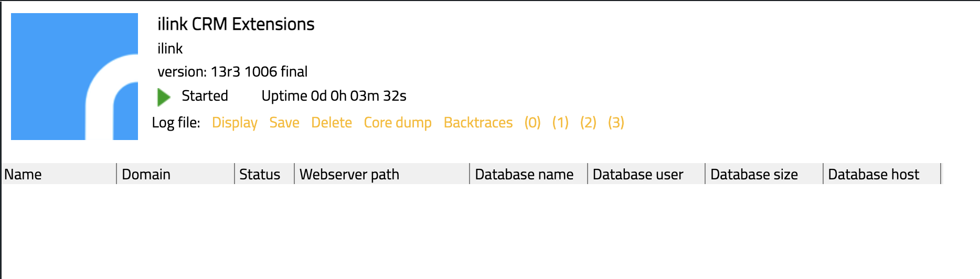Click the Webserver path column header
This screenshot has width=980, height=279.
349,174
